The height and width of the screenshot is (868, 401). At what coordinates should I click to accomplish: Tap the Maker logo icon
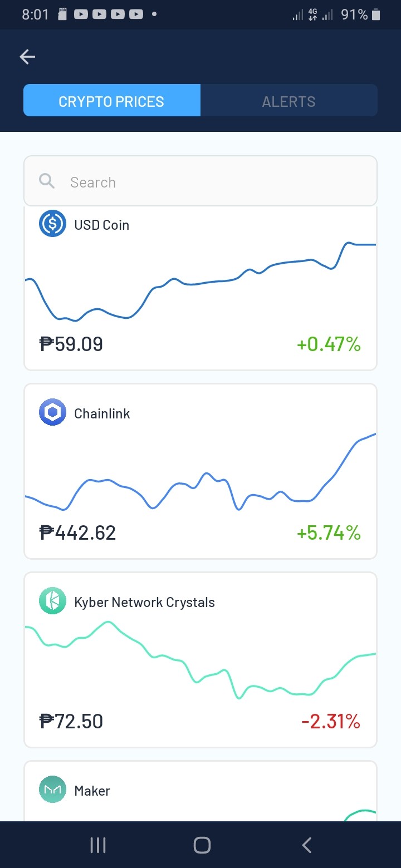(52, 790)
